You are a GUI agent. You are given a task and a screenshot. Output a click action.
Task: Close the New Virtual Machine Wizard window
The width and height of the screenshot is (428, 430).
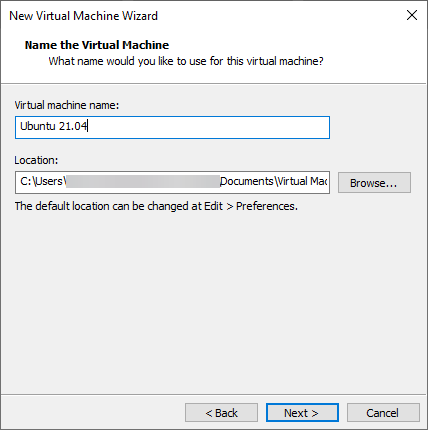tap(412, 15)
